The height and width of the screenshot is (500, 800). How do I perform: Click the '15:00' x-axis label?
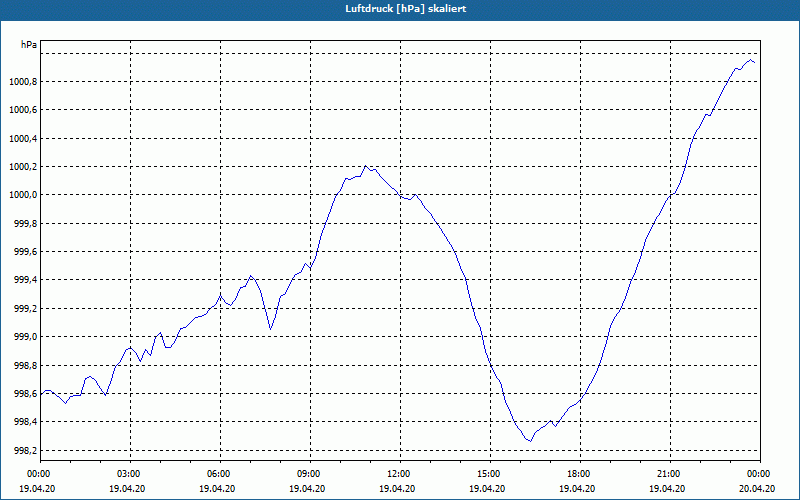click(490, 474)
